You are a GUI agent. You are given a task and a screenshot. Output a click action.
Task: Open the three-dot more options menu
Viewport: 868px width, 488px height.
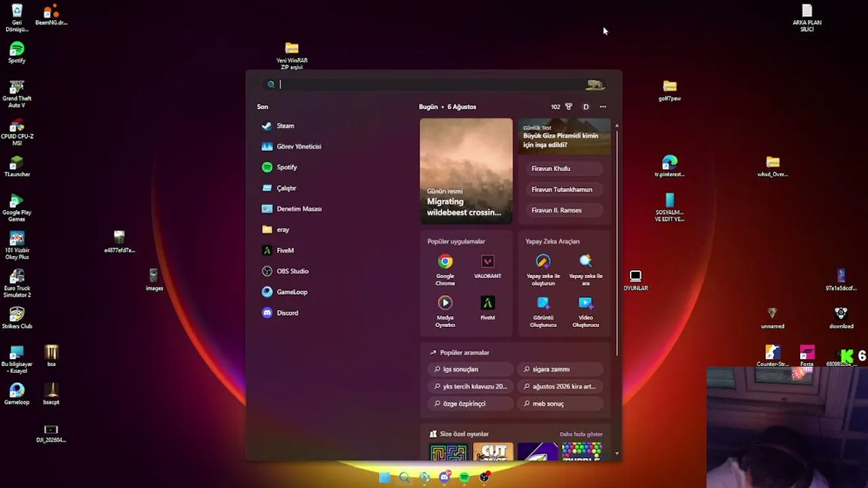point(603,106)
